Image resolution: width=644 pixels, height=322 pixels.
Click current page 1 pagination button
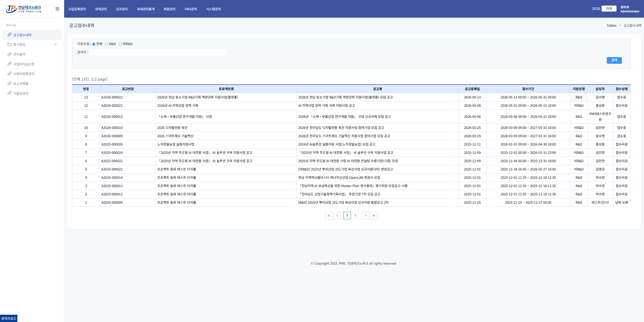[x=347, y=216]
